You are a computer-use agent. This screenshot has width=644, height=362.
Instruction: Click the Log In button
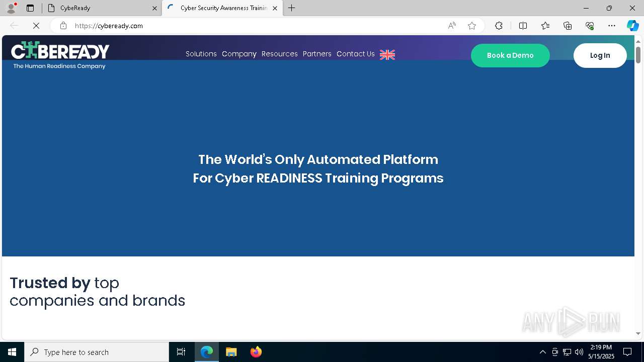[600, 55]
